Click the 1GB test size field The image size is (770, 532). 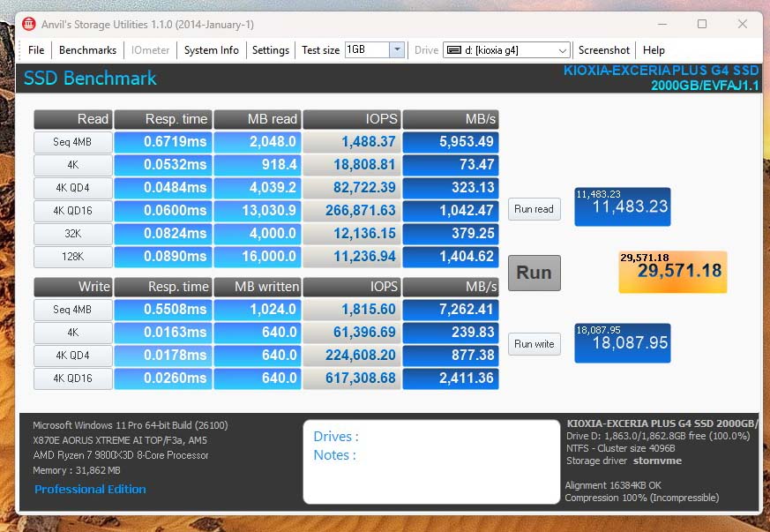click(x=367, y=49)
